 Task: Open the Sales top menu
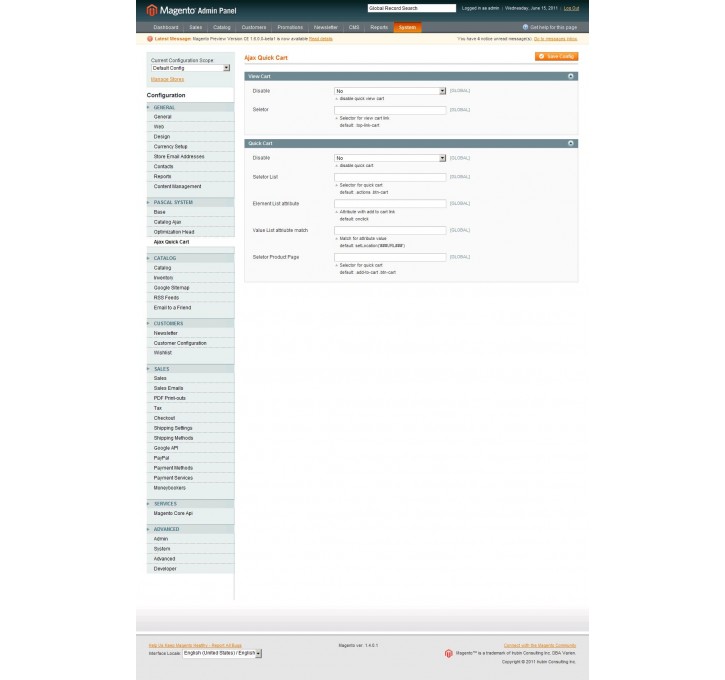[196, 27]
